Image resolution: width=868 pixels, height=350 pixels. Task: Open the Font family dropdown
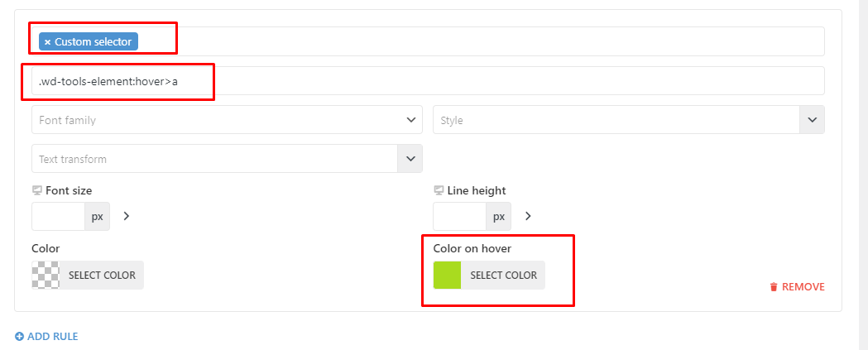[227, 120]
